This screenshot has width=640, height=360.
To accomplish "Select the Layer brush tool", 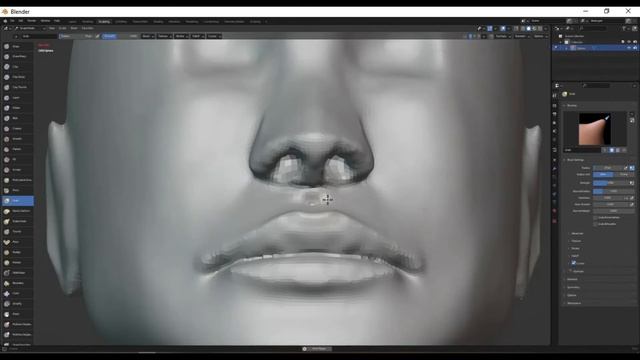I will [x=17, y=98].
